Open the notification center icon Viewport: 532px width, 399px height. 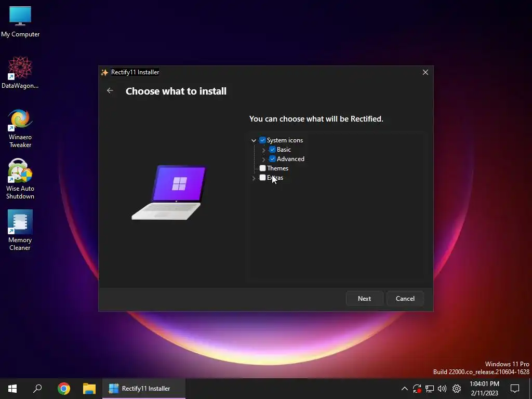click(x=515, y=389)
